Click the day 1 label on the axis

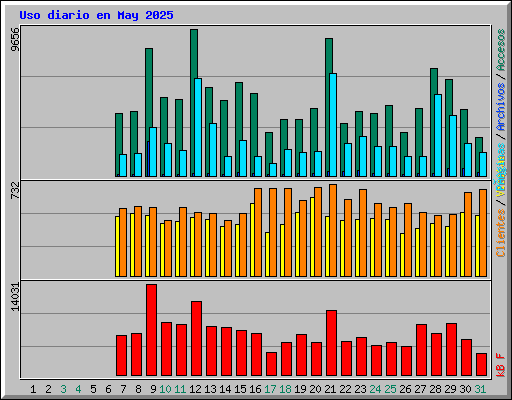[33, 389]
